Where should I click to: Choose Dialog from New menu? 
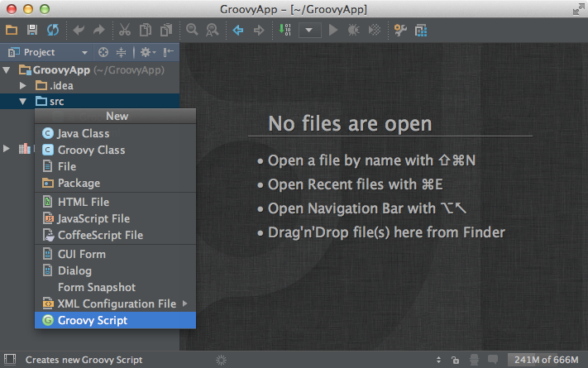coord(115,270)
